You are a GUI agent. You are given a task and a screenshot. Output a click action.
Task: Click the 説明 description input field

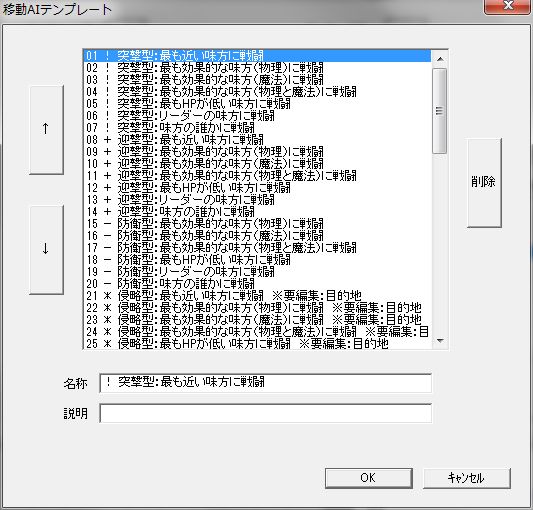tap(265, 413)
